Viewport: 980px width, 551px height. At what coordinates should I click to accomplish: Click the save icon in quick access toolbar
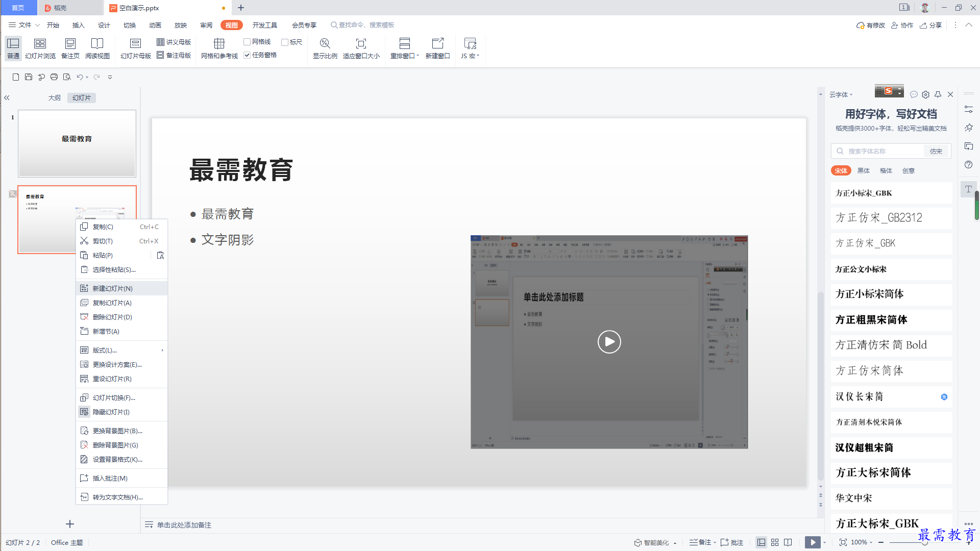pos(29,77)
